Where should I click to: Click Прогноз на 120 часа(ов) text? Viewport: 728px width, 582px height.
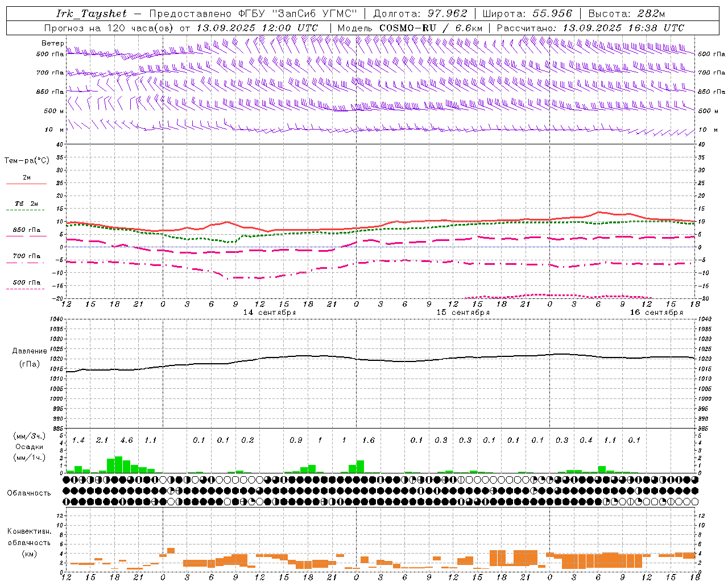(x=110, y=28)
